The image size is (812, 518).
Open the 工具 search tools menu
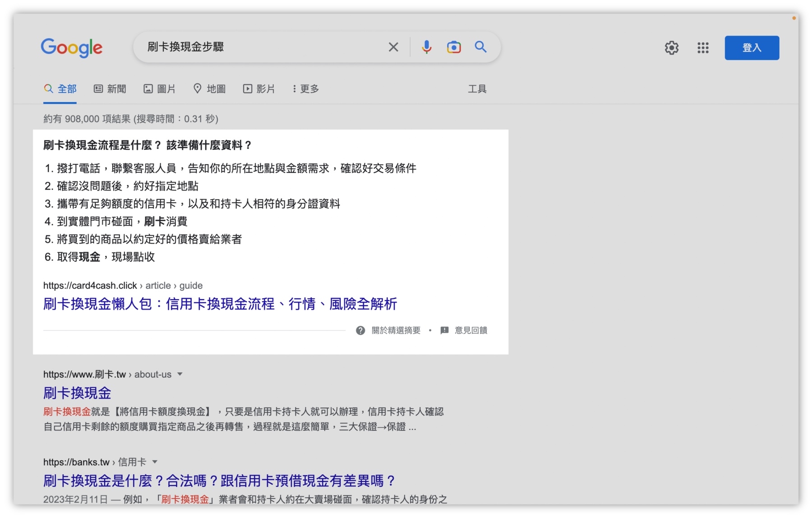477,88
